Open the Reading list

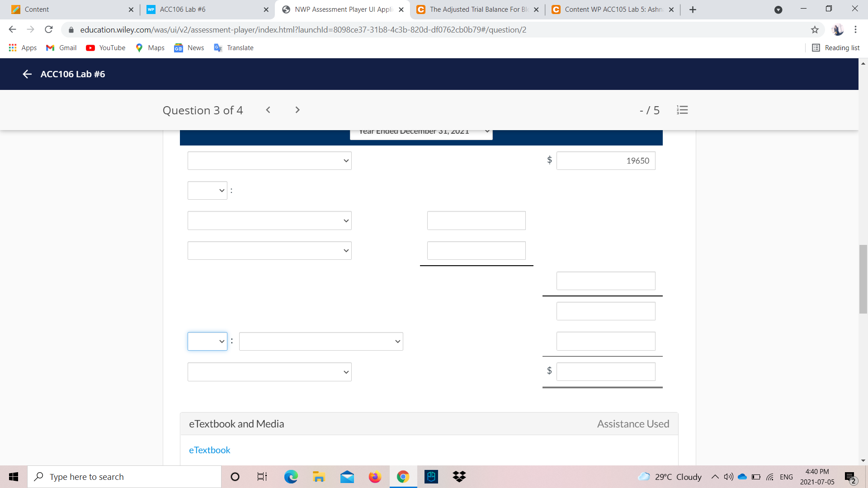click(836, 47)
